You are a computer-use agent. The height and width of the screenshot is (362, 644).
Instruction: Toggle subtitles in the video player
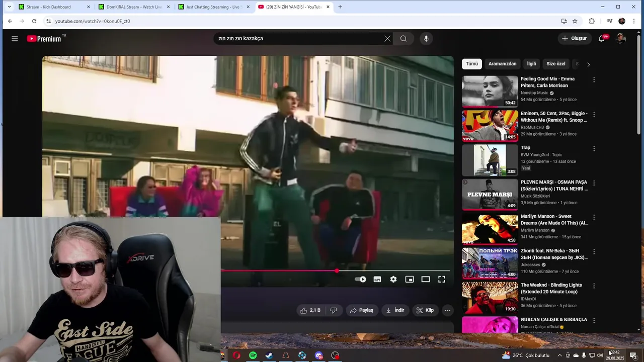click(x=377, y=280)
